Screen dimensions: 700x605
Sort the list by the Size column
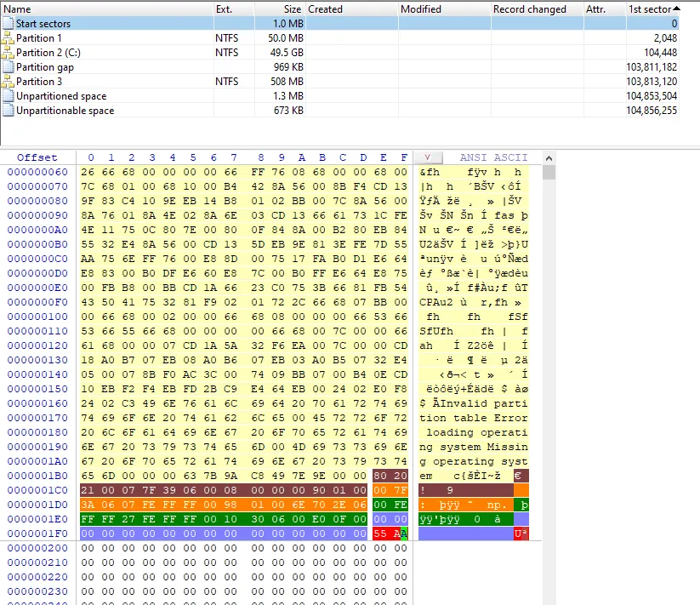point(279,9)
